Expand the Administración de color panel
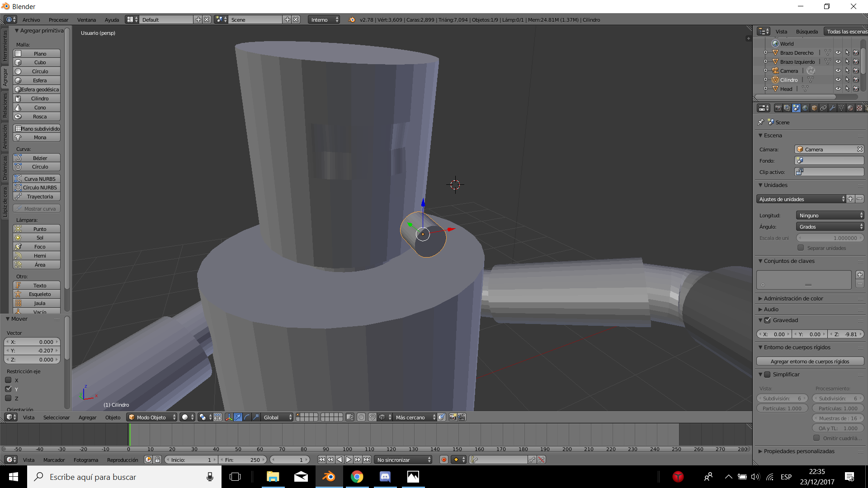Screen dimensions: 868x488 793,298
